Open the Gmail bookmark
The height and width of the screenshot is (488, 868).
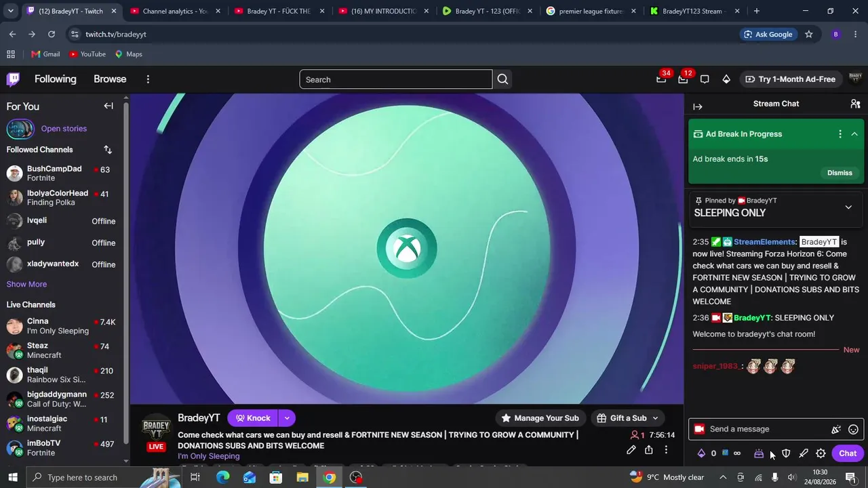pyautogui.click(x=45, y=54)
